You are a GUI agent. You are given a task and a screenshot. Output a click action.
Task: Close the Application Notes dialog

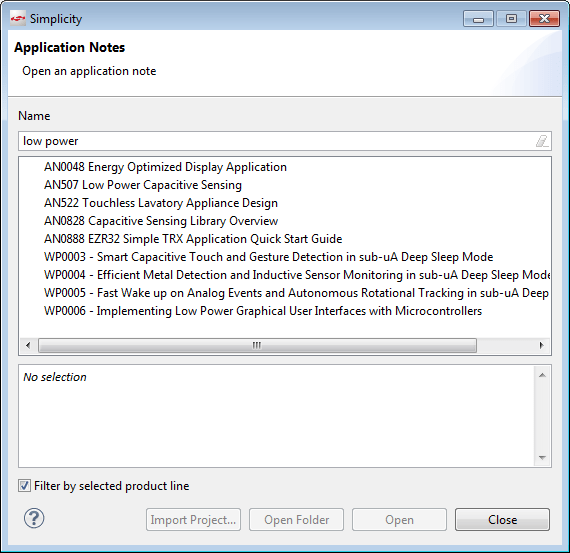[502, 520]
